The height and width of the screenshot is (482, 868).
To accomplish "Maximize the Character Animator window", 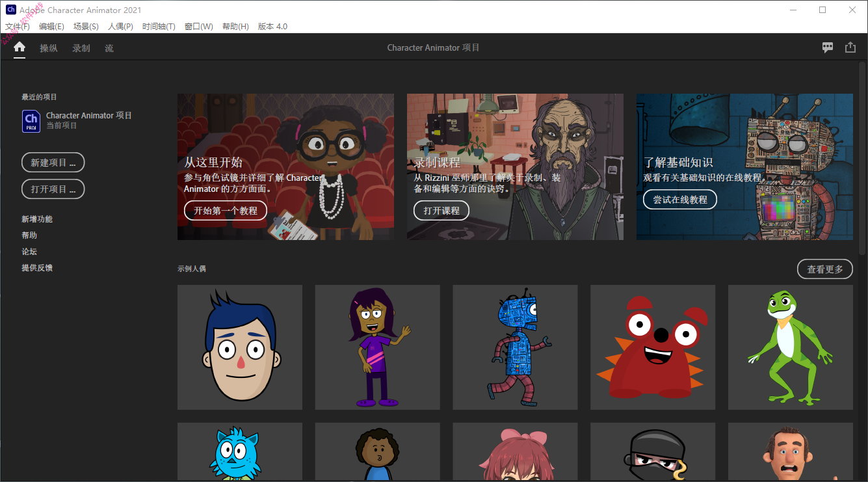I will (x=822, y=10).
